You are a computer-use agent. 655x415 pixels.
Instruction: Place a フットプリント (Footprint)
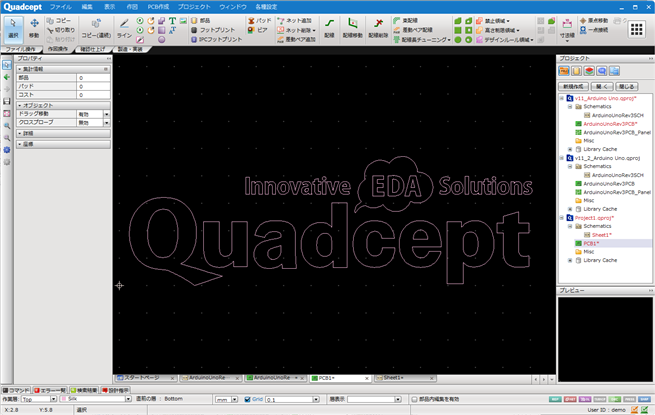click(213, 30)
